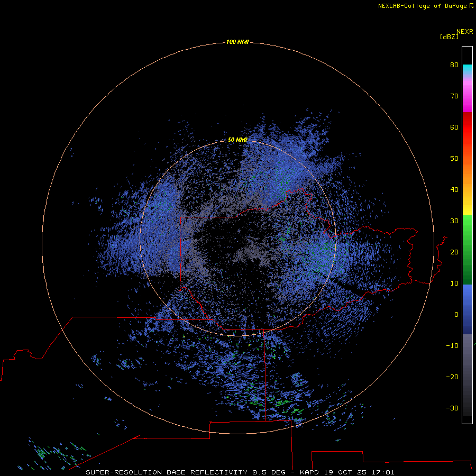Click the 50 dBZ scale value
Screen dimensions: 476x476
click(454, 159)
